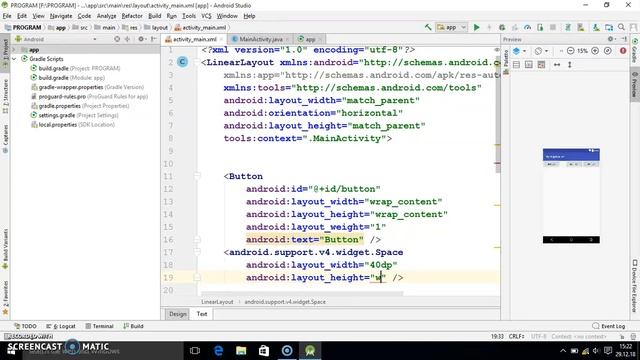This screenshot has width=640, height=360.
Task: Expand the app folder in project tree
Action: pos(14,50)
